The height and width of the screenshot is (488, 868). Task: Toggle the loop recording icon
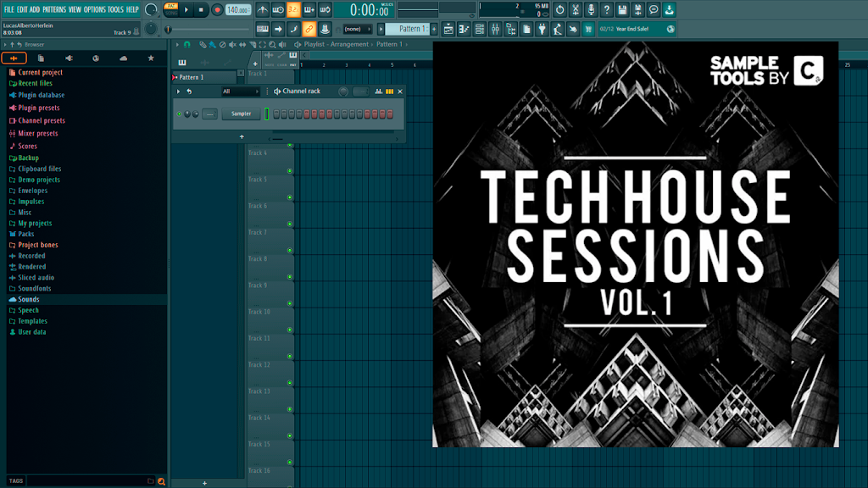click(x=325, y=9)
